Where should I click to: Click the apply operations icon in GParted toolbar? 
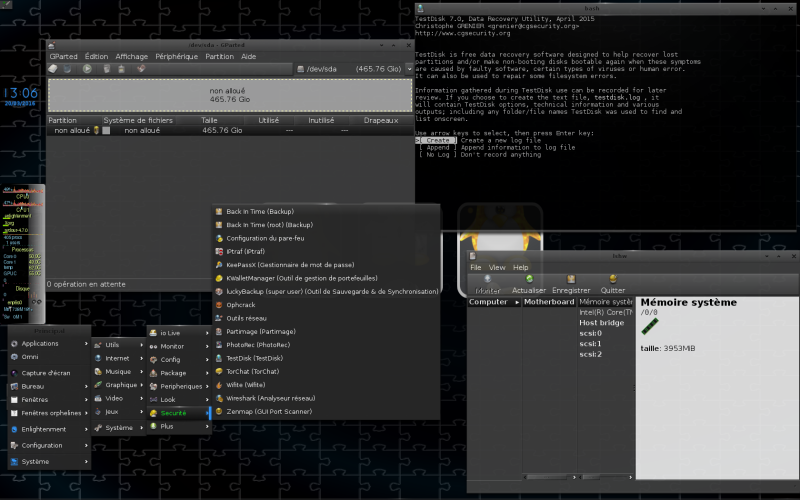click(139, 69)
